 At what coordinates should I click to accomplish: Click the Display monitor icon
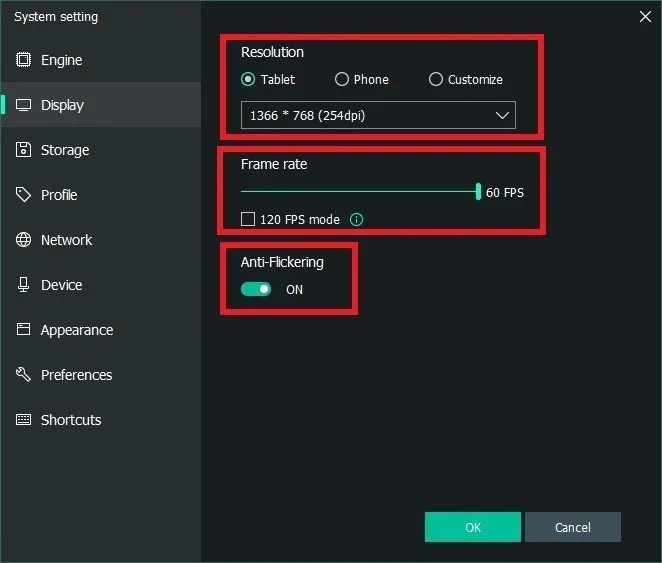(23, 105)
